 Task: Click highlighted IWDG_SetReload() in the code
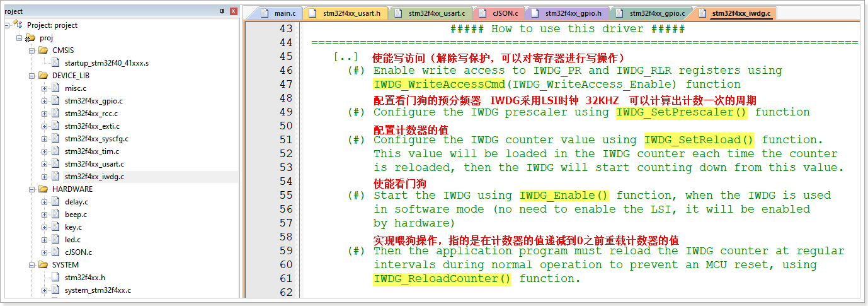coord(699,140)
